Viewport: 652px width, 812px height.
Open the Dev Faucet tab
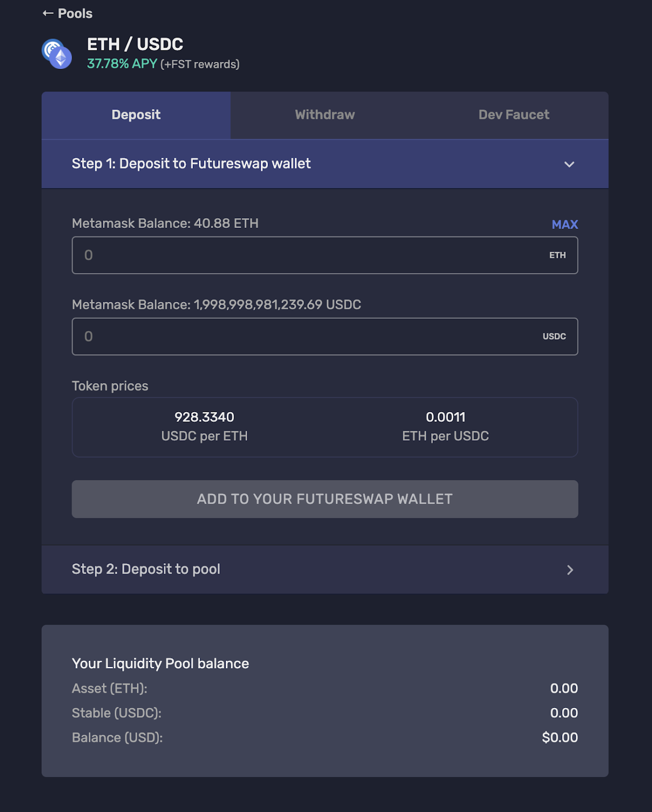click(x=513, y=115)
